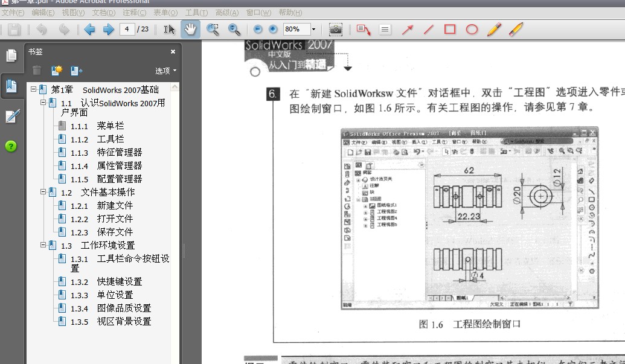Open the green How To help panel
625x364 pixels.
point(11,146)
